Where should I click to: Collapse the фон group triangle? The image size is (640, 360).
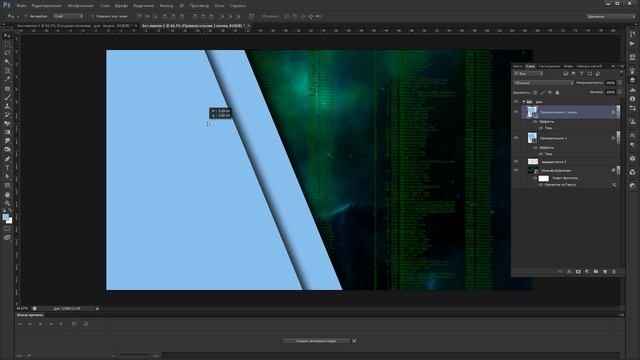tap(524, 102)
